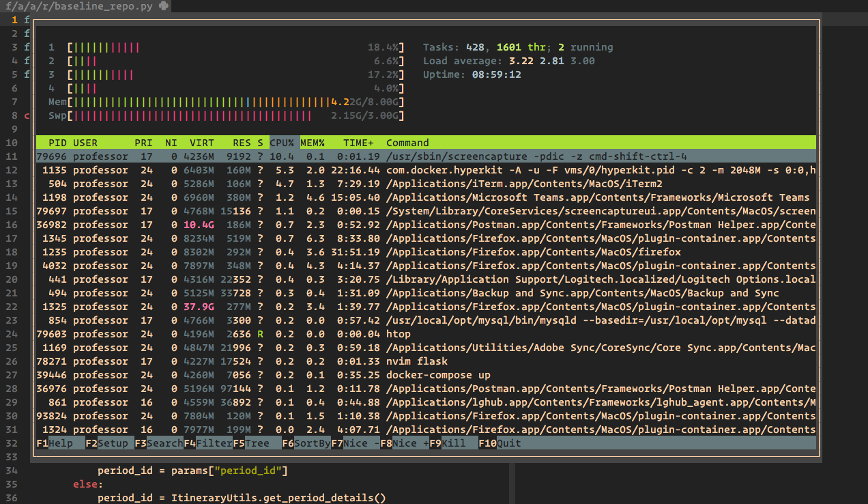Sort processes by the TIME+ column
This screenshot has width=868, height=504.
[x=358, y=142]
